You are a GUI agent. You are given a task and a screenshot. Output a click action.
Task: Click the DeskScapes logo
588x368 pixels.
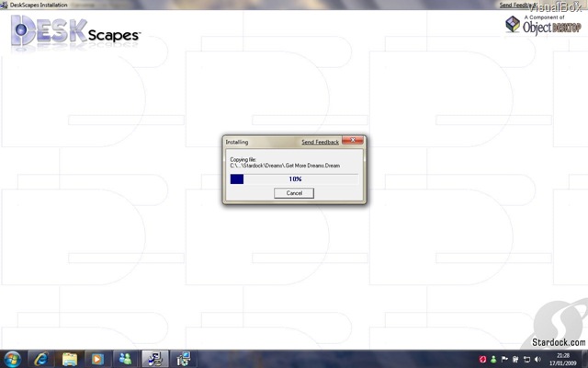click(x=75, y=31)
